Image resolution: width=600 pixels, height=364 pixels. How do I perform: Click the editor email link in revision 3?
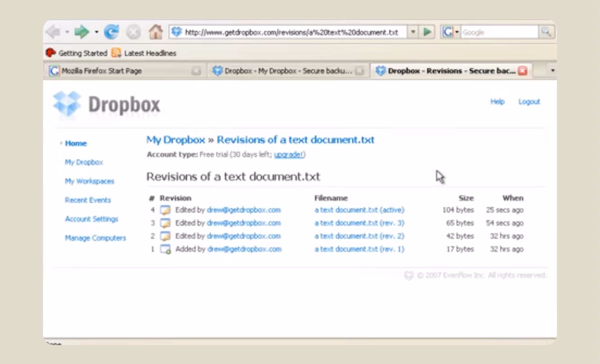tap(244, 223)
